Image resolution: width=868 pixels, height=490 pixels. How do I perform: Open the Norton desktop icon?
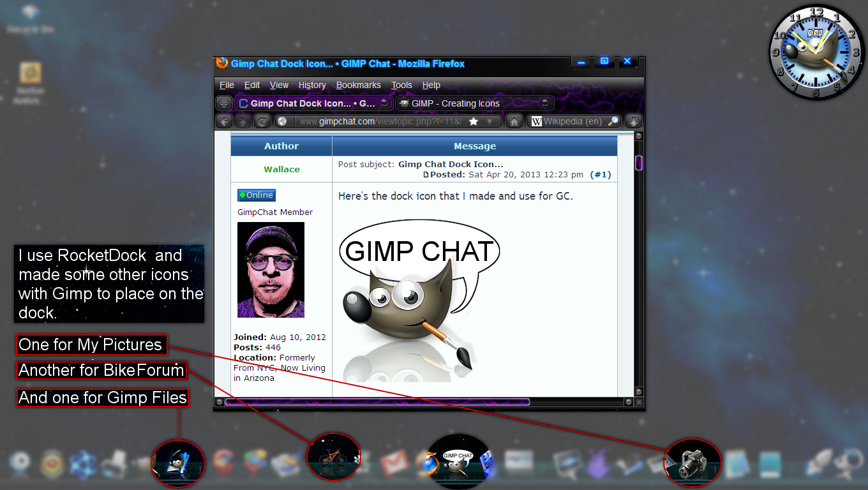coord(31,83)
